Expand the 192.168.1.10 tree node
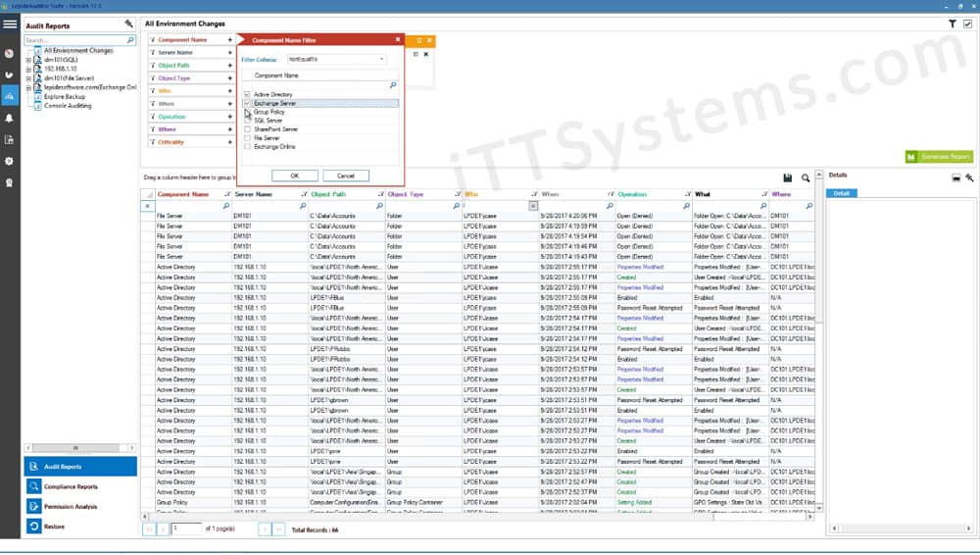The height and width of the screenshot is (555, 980). [28, 70]
